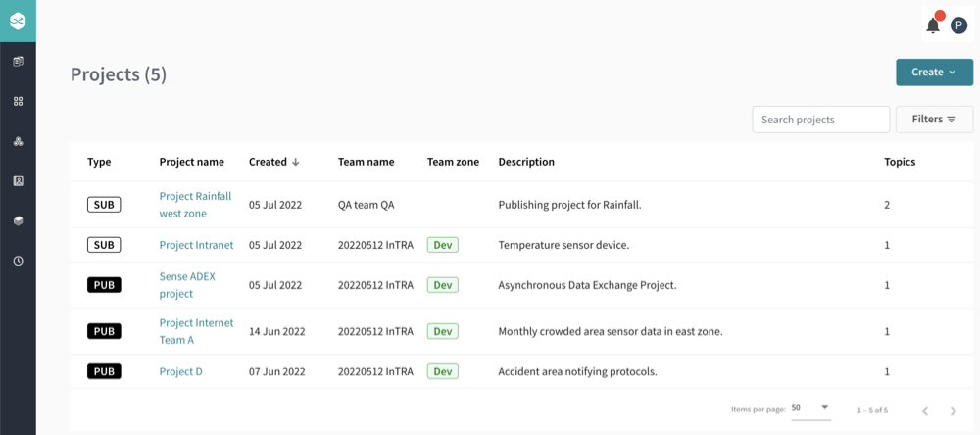Click 'Accident area notifying protocols.' description
980x435 pixels.
pyautogui.click(x=577, y=371)
